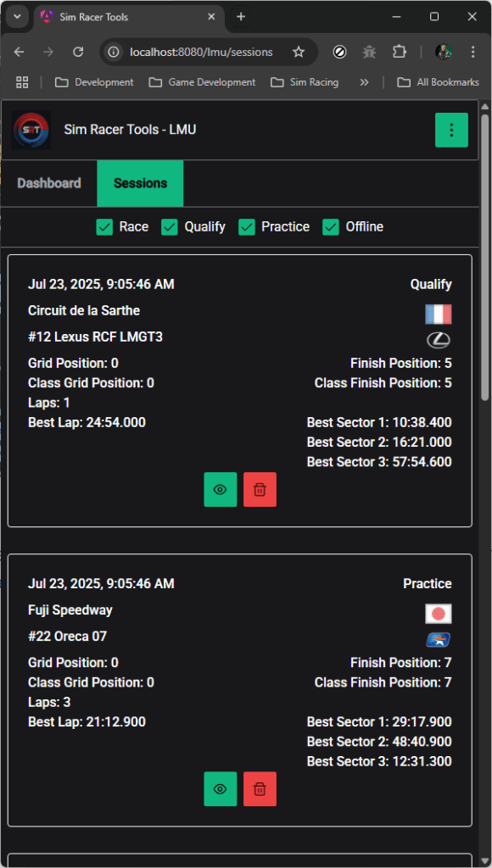Switch to the Dashboard tab
The width and height of the screenshot is (492, 868).
(49, 183)
